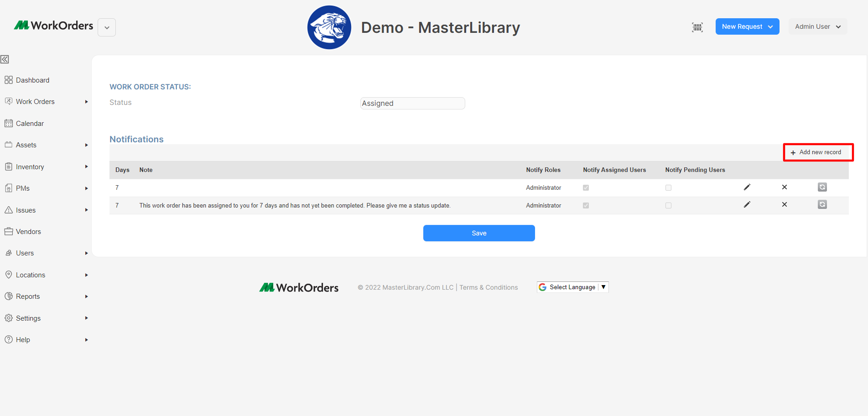868x416 pixels.
Task: Edit the first notification with blank note
Action: click(747, 187)
